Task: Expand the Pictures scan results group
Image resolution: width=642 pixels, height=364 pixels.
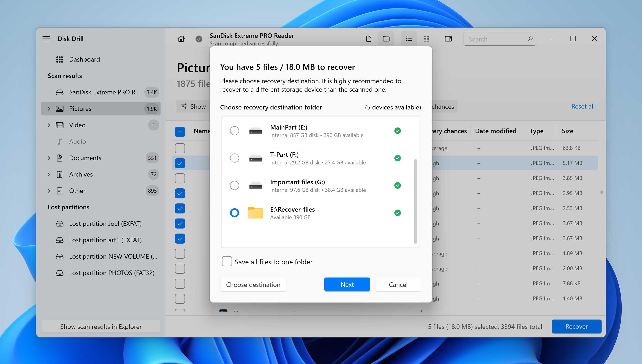Action: [x=48, y=108]
